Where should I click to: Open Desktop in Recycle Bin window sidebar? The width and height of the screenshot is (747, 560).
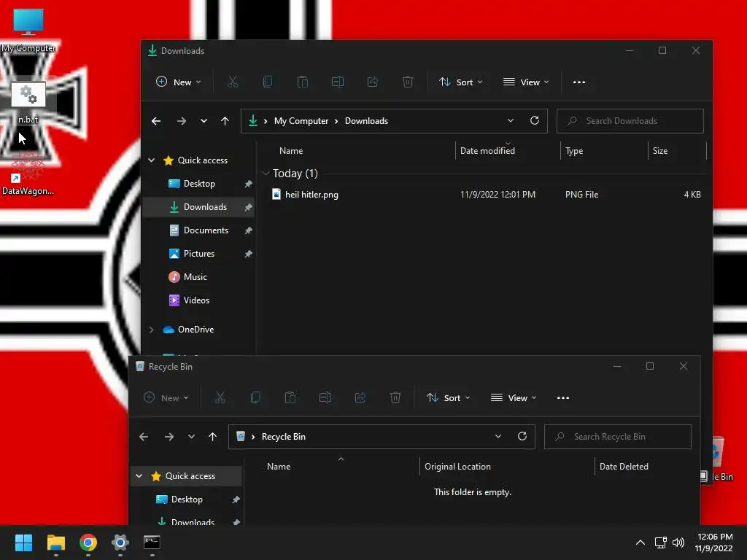tap(186, 499)
